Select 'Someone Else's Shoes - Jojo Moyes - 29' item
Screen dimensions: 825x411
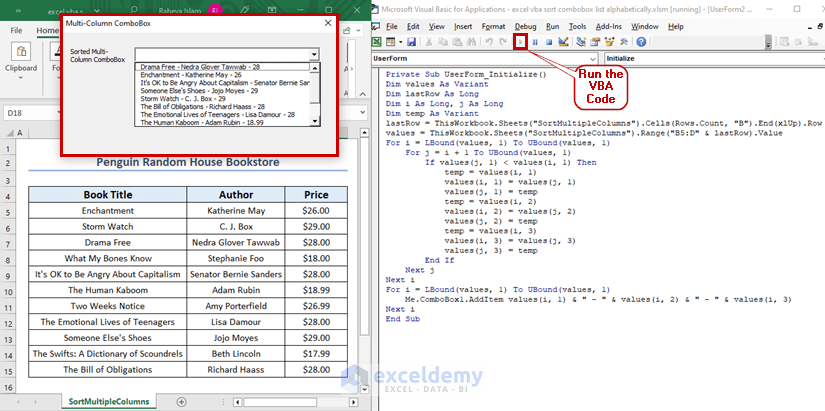(x=223, y=91)
